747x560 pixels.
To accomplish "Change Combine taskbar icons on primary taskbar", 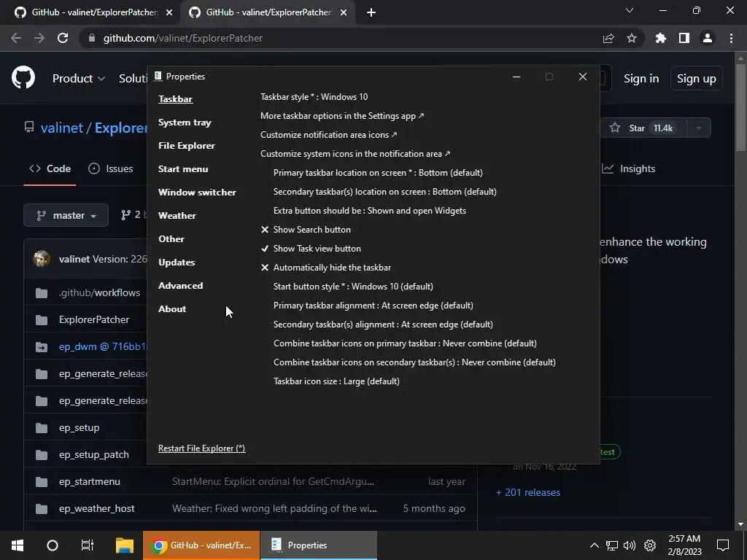I will [405, 343].
